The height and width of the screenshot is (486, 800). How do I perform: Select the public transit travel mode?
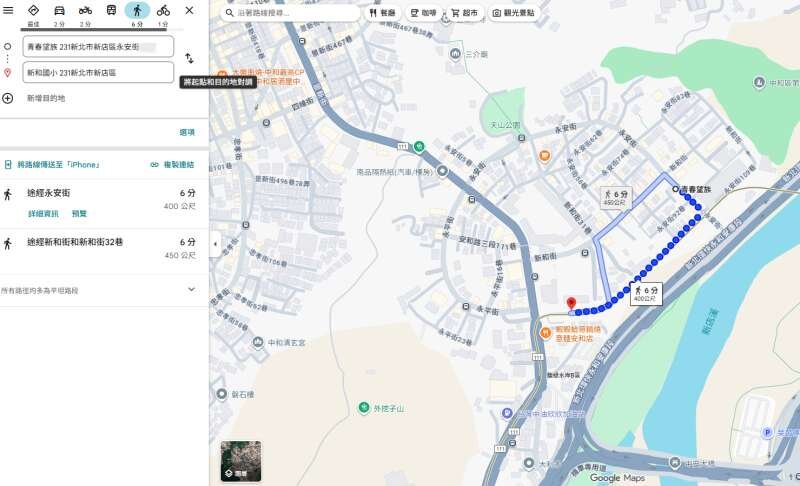[x=111, y=11]
